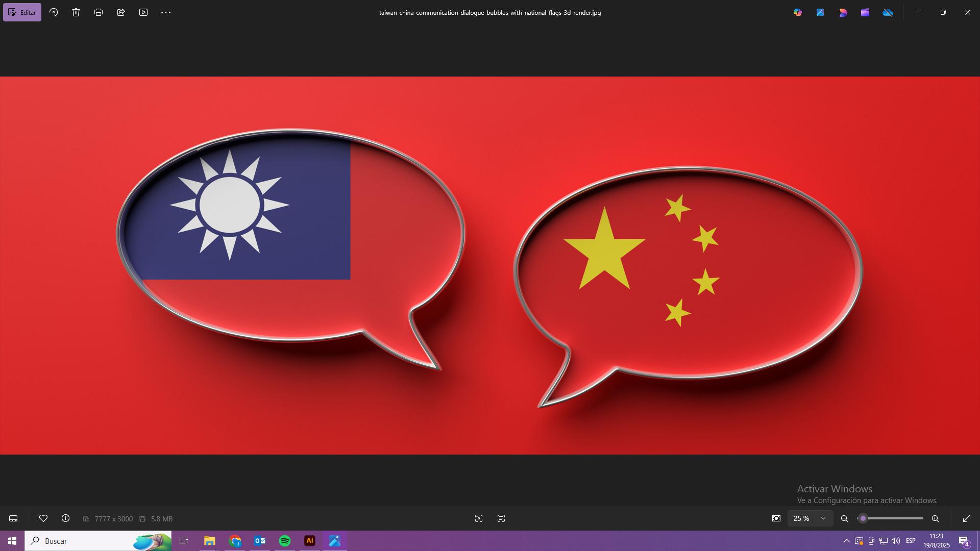Open the share icon
This screenshot has height=551, width=980.
(x=121, y=12)
